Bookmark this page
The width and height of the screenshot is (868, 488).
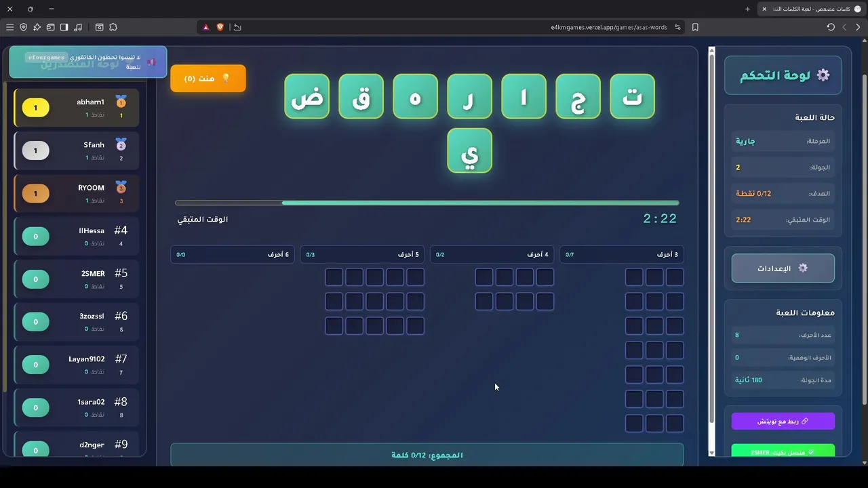pos(695,27)
